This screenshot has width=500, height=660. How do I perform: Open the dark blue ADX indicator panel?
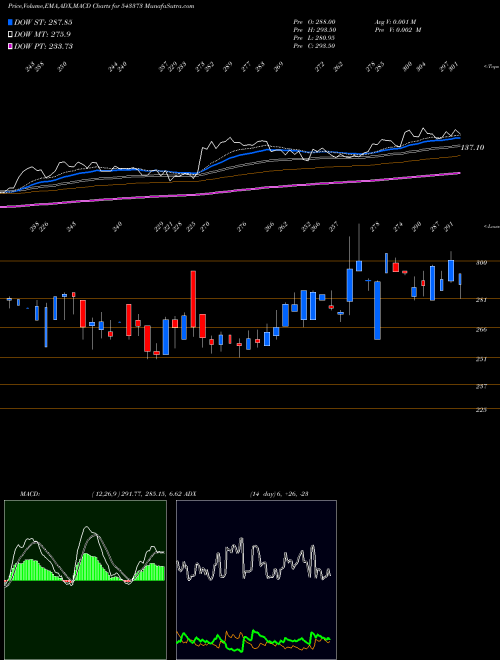(x=256, y=580)
